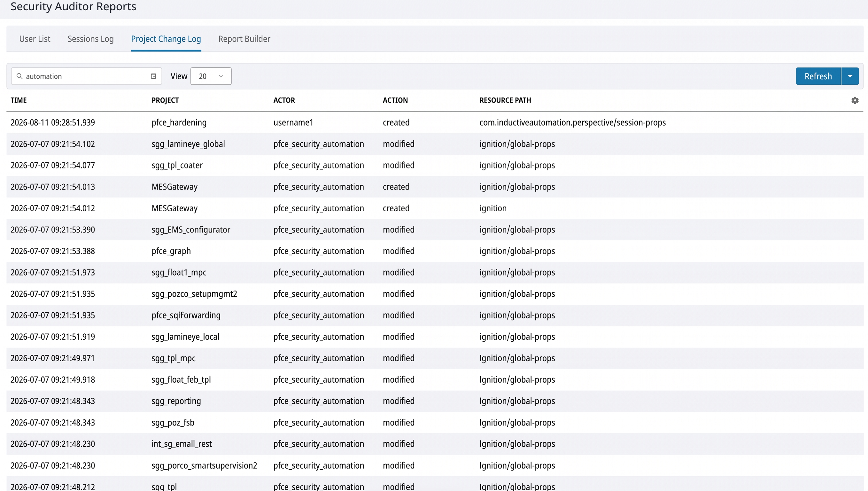Select the pfce_hardening project cell

[x=179, y=122]
